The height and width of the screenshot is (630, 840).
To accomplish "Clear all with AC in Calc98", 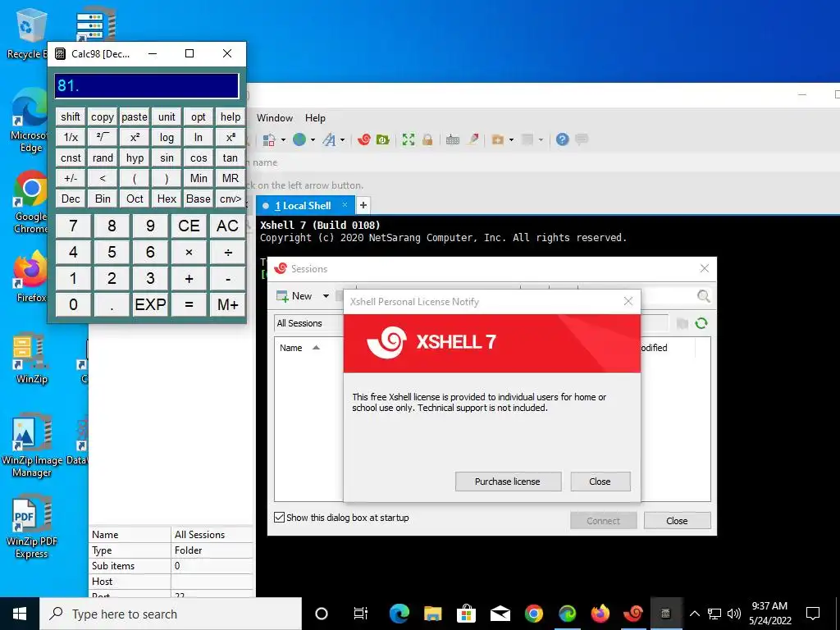I will pos(228,226).
